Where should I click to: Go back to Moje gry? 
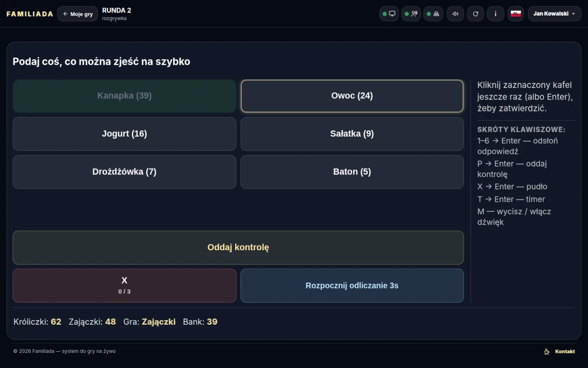tap(78, 14)
